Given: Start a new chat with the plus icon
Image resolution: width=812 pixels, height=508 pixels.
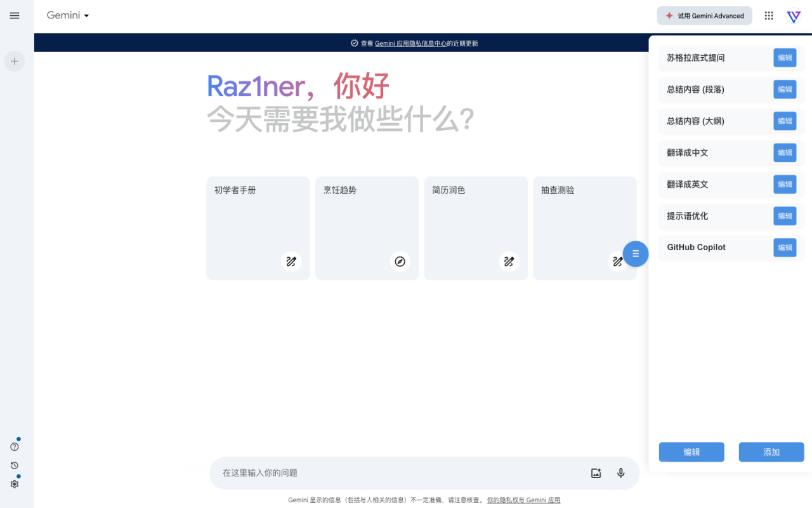Looking at the screenshot, I should pyautogui.click(x=14, y=61).
